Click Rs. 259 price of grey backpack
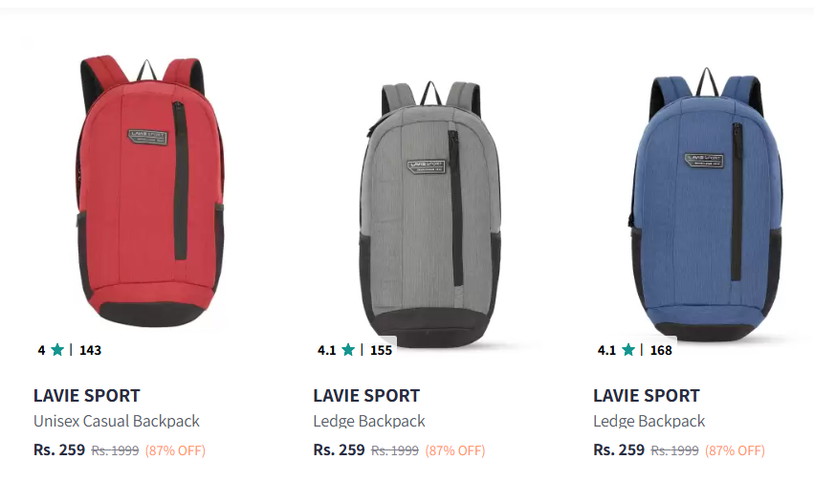Image resolution: width=814 pixels, height=504 pixels. [x=339, y=450]
